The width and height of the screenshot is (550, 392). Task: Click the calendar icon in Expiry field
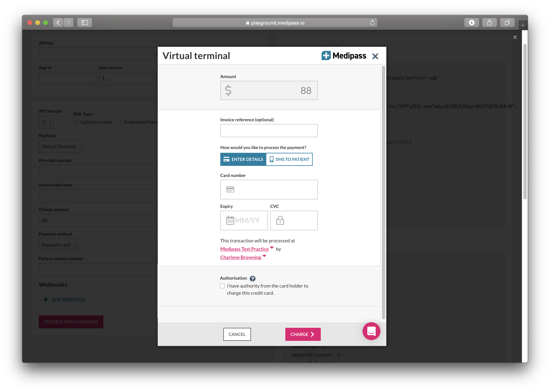tap(230, 220)
